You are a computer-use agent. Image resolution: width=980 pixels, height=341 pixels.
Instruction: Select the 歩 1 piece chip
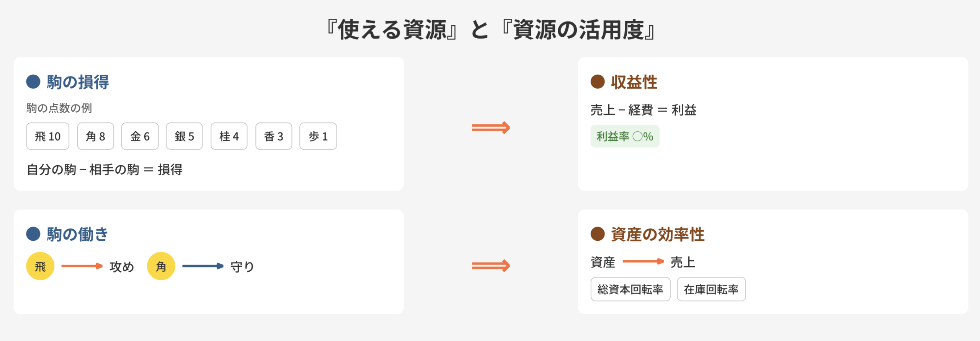[x=318, y=136]
